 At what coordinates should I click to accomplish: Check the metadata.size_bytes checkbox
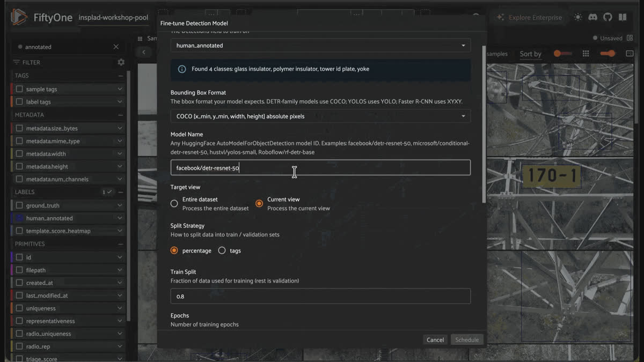[19, 128]
